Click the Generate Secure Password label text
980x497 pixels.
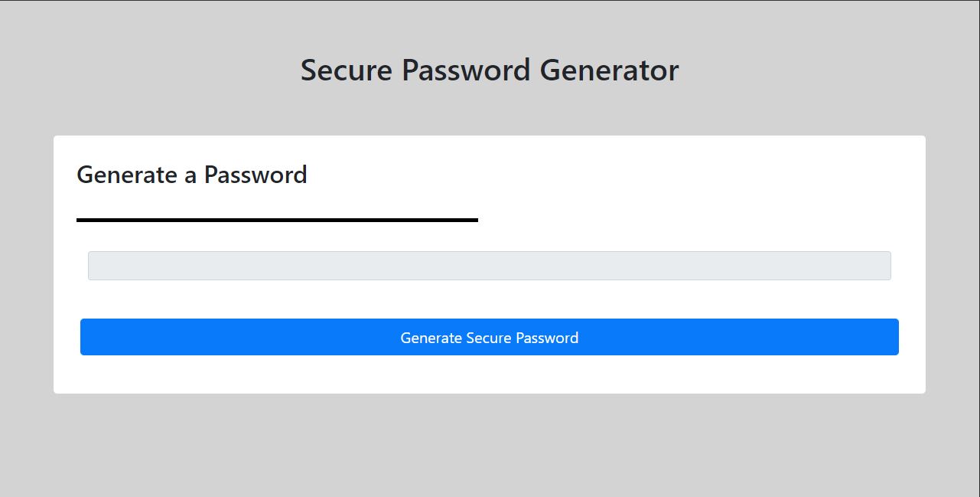point(489,337)
